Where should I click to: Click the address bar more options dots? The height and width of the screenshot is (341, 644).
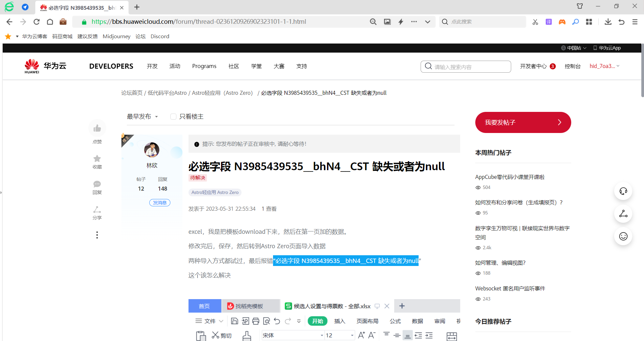click(x=414, y=22)
